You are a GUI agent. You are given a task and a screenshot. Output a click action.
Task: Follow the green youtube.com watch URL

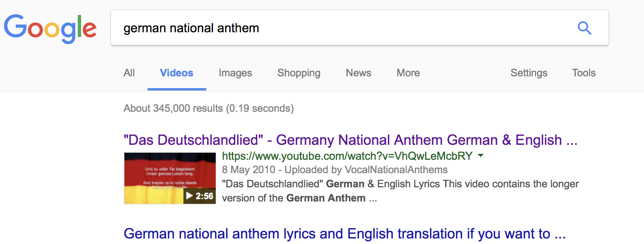(x=347, y=156)
